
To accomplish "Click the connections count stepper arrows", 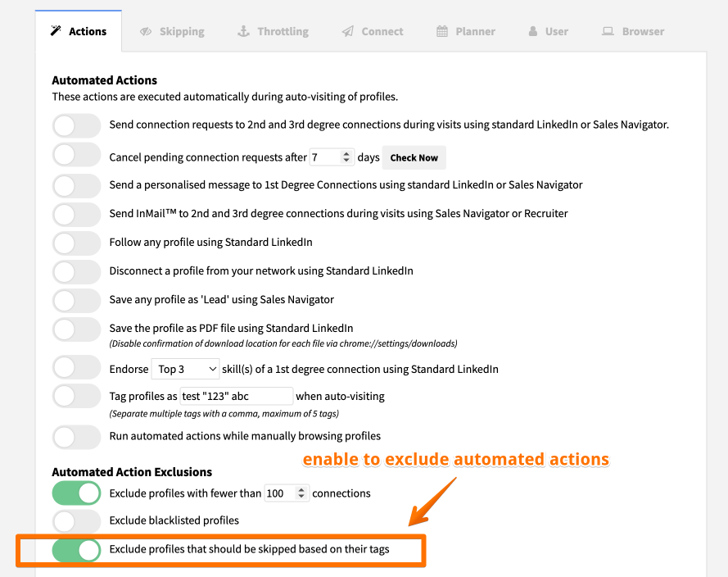I will 301,493.
